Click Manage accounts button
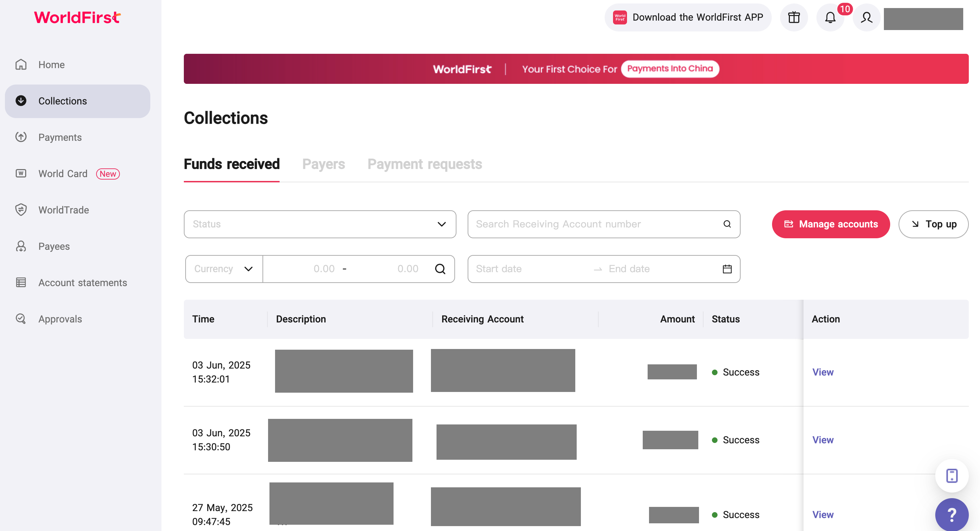 (x=831, y=224)
